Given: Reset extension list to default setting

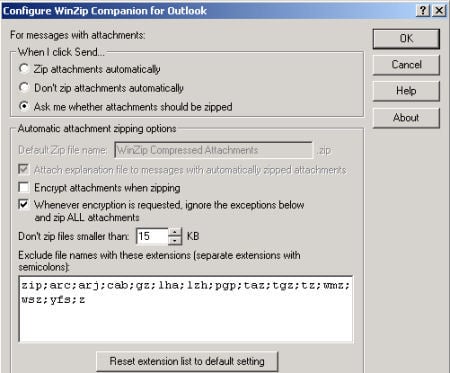Looking at the screenshot, I should click(187, 361).
